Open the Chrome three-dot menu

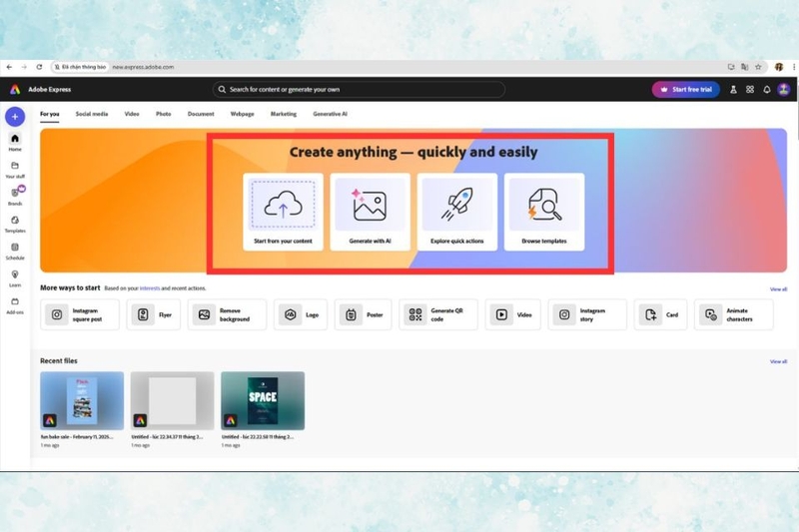pos(794,67)
